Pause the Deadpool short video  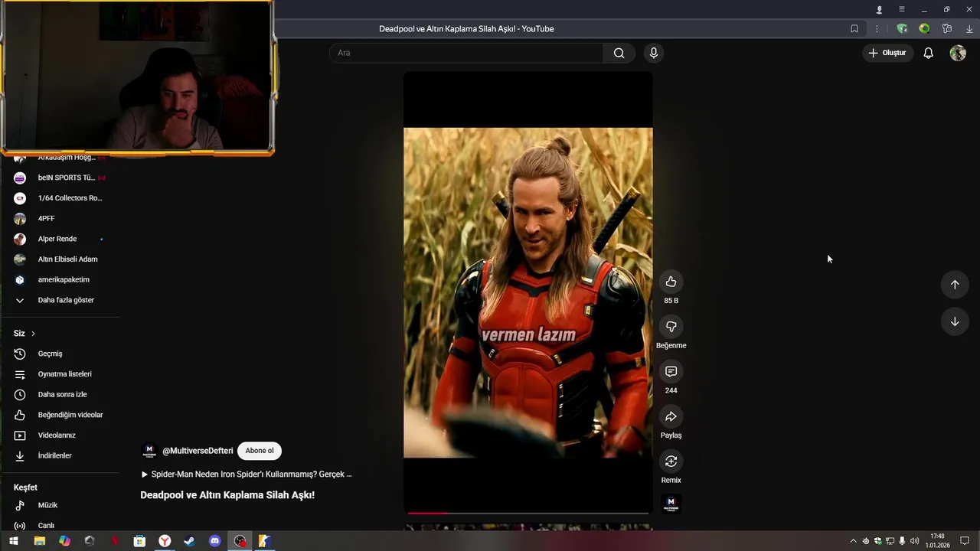pyautogui.click(x=528, y=292)
